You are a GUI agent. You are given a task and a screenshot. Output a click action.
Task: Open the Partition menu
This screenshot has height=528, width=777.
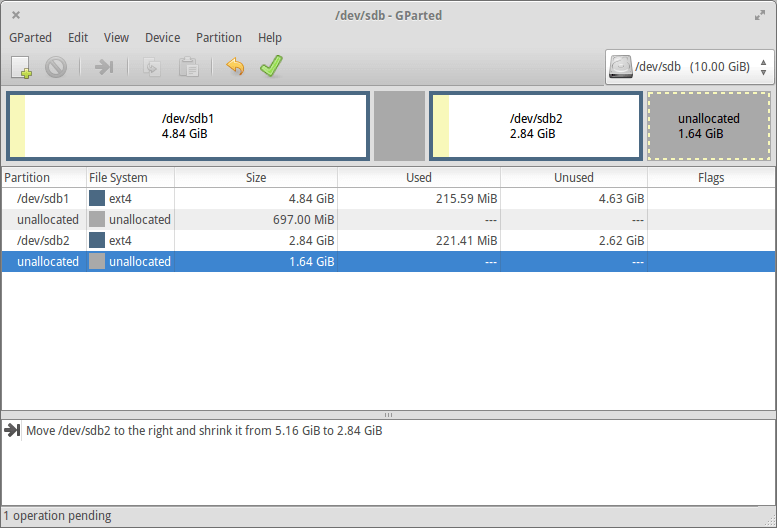218,37
